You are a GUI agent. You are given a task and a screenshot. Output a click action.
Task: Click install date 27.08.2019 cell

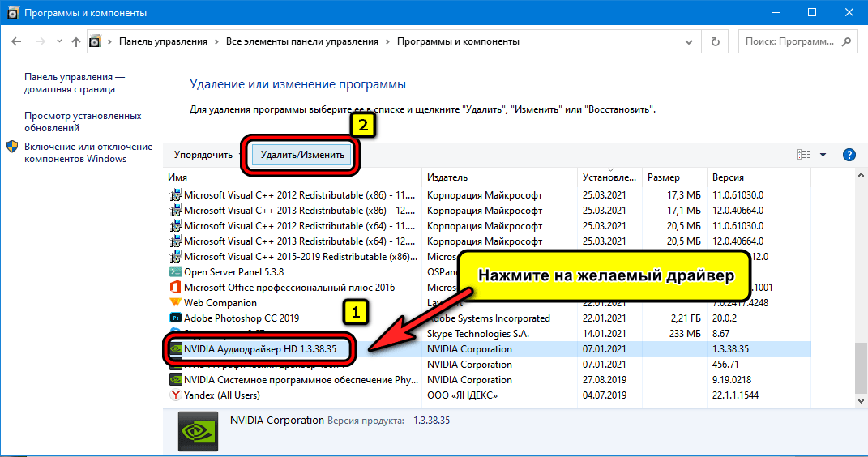(605, 380)
